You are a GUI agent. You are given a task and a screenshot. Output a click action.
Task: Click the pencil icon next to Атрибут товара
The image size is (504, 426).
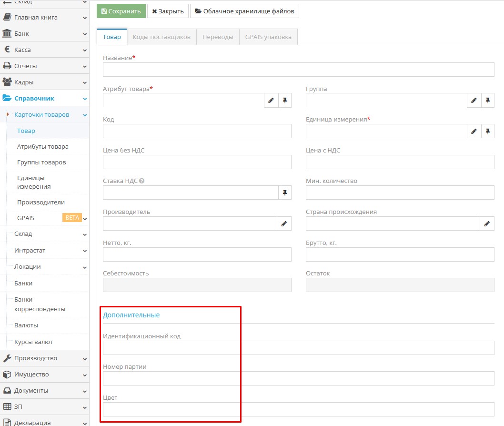(271, 101)
